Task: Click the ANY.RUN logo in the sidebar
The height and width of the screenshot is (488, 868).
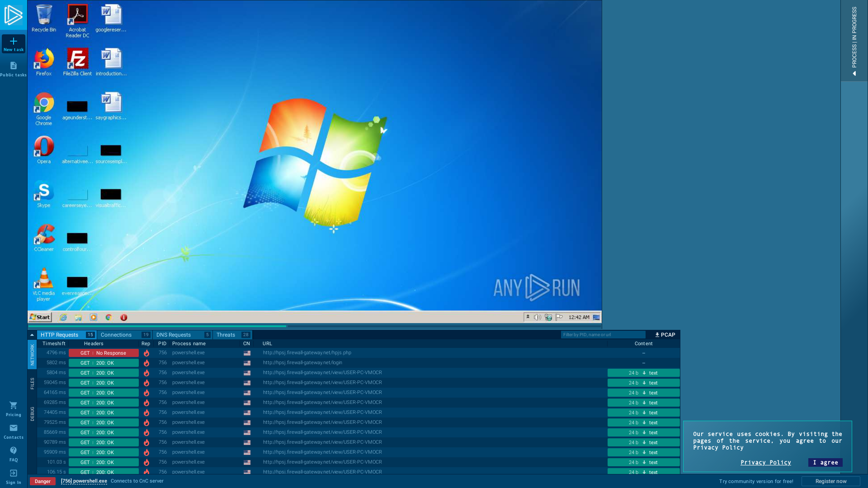Action: coord(14,15)
